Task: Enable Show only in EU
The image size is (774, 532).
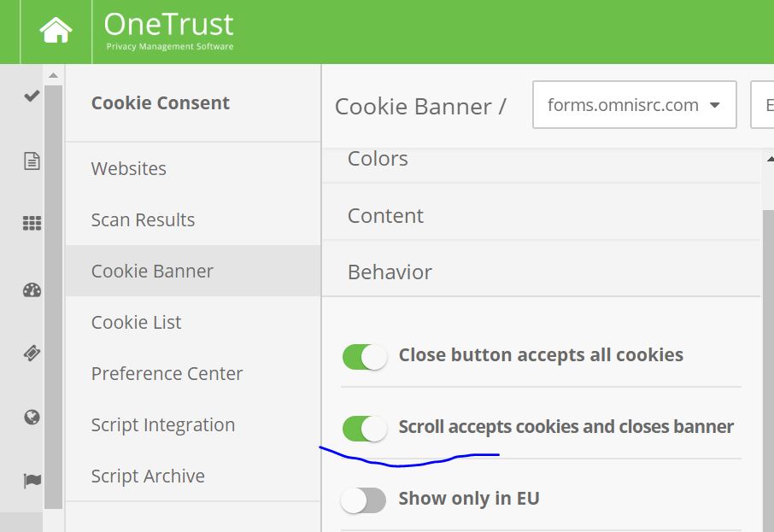Action: point(365,500)
